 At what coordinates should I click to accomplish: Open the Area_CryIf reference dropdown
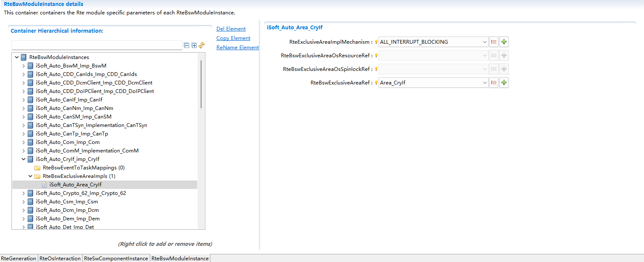click(484, 83)
